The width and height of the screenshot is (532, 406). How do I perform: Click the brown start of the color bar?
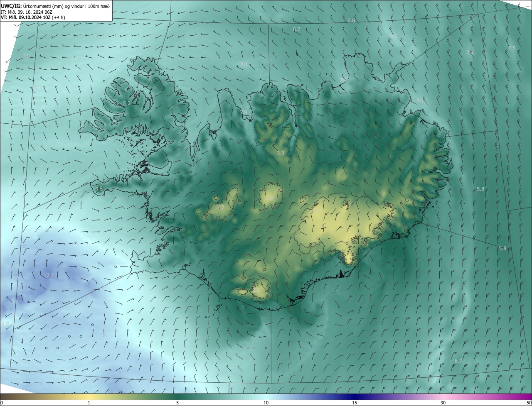(12, 396)
